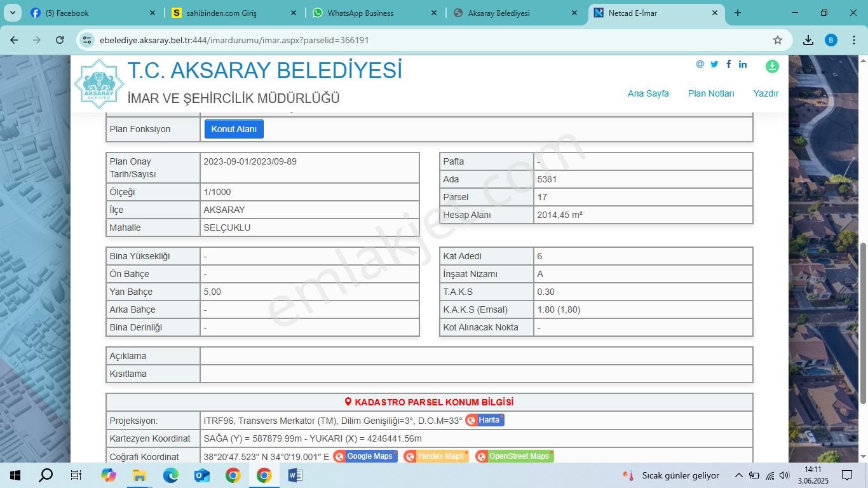Screen dimensions: 868x488
Task: Click the green download icon in header
Action: tap(772, 66)
